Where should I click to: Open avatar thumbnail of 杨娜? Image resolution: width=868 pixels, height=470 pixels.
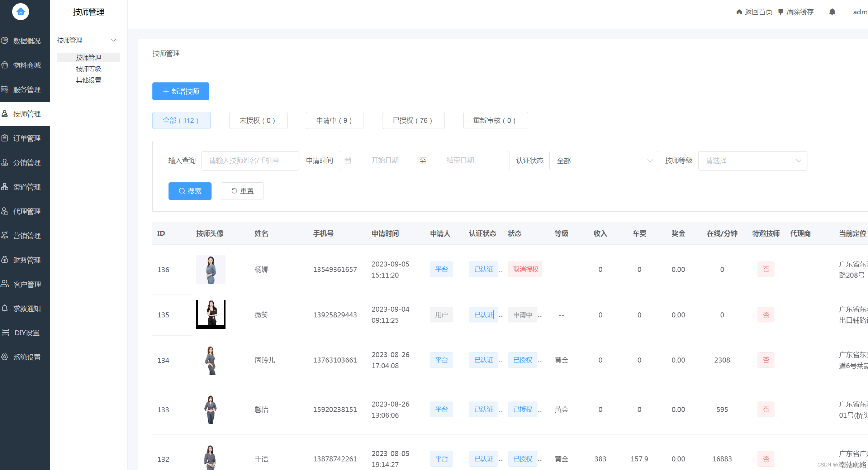tap(211, 269)
